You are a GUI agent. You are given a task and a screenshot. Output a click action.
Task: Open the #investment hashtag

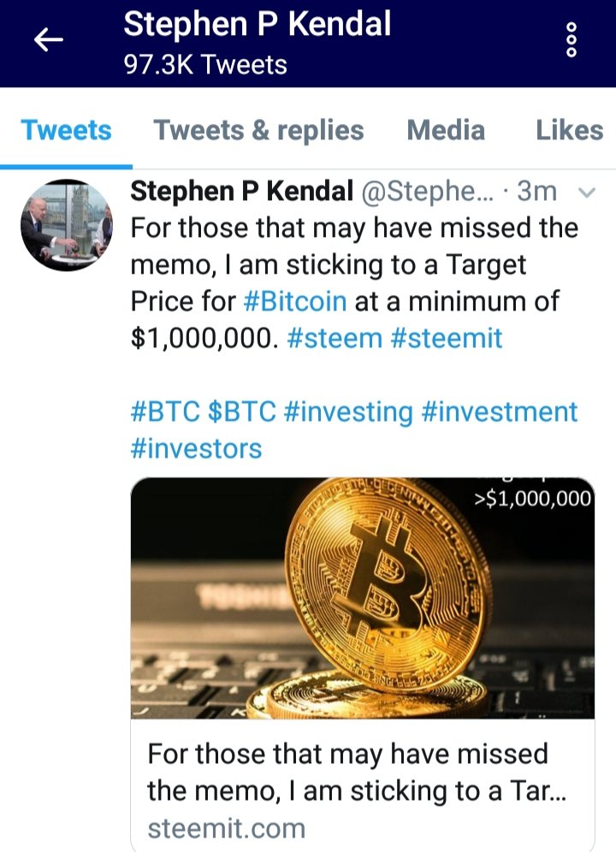pos(500,411)
